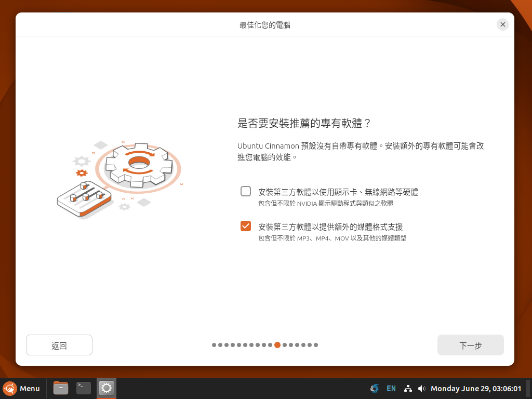Open the clock showing Monday June 29
Screen dimensions: 532x399
(x=476, y=389)
